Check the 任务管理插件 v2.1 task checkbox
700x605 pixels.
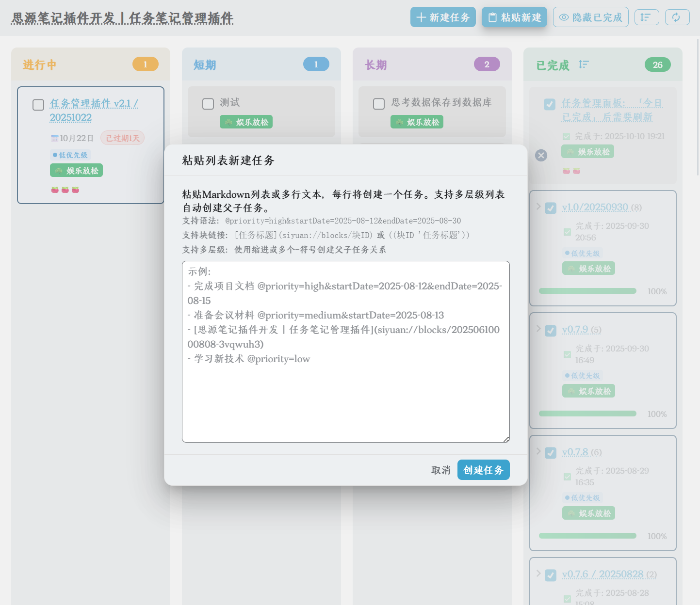click(x=38, y=105)
